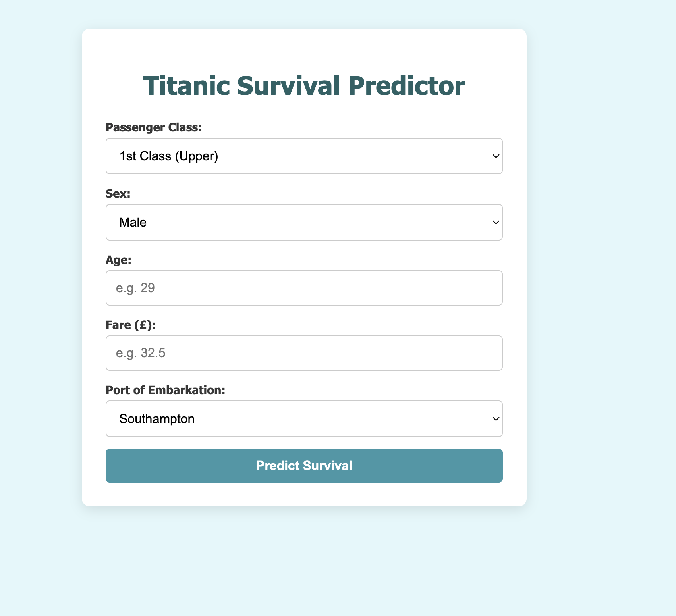The width and height of the screenshot is (676, 616).
Task: Expand the Sex selection dropdown
Action: coord(304,222)
